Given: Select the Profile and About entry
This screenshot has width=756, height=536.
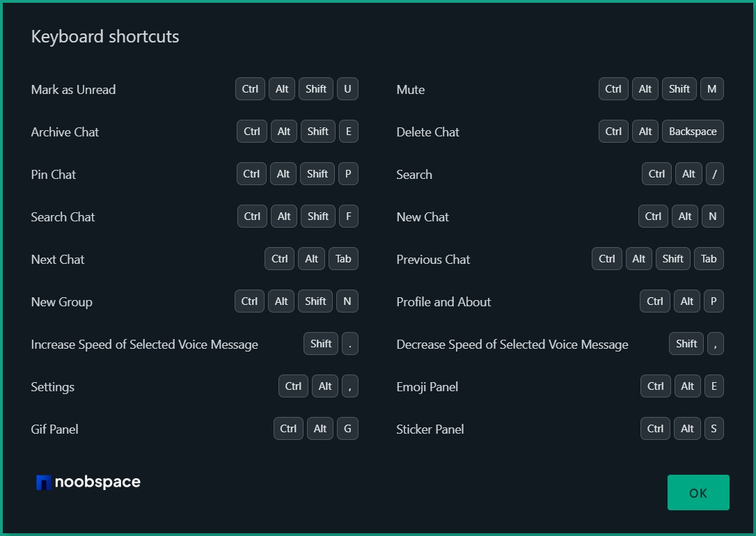Looking at the screenshot, I should tap(443, 301).
